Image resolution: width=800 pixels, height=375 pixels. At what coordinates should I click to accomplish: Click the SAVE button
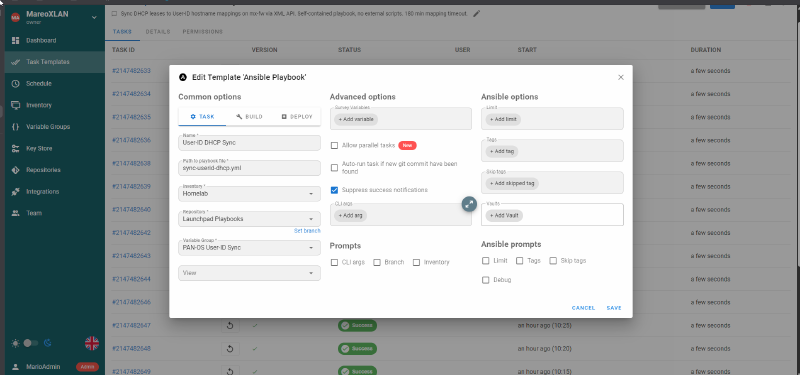point(614,308)
